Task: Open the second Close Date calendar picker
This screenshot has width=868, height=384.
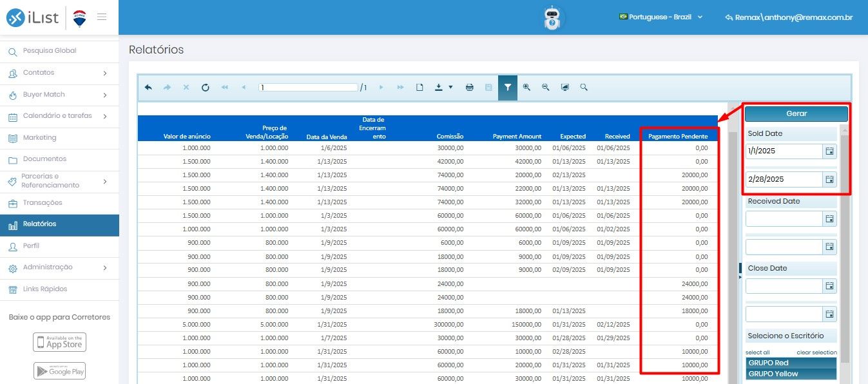Action: [830, 314]
